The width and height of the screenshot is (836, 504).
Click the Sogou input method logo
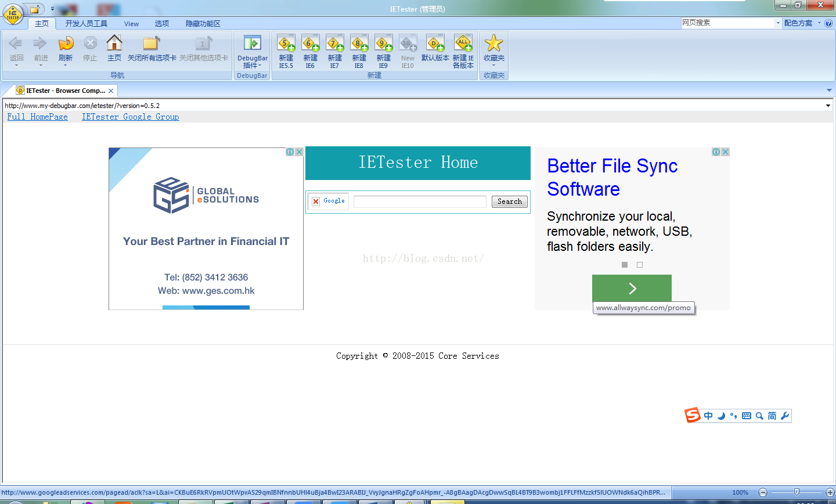click(693, 415)
